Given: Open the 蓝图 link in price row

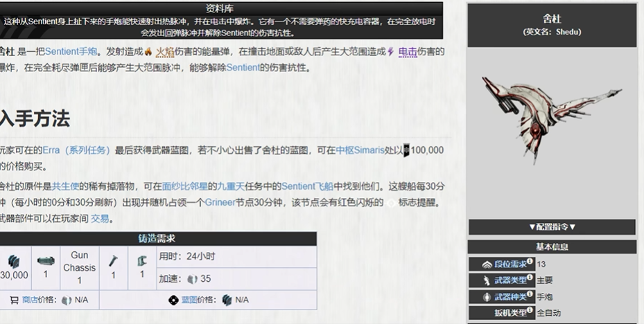Looking at the screenshot, I should (189, 300).
